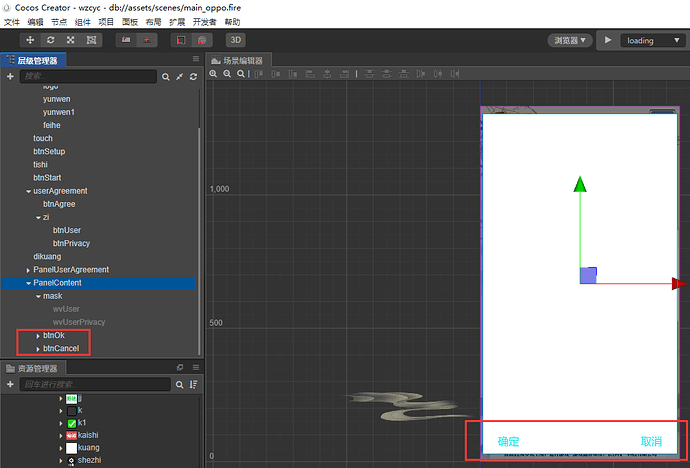Click the collapse-all icon in hierarchy panel
690x468 pixels.
click(180, 77)
